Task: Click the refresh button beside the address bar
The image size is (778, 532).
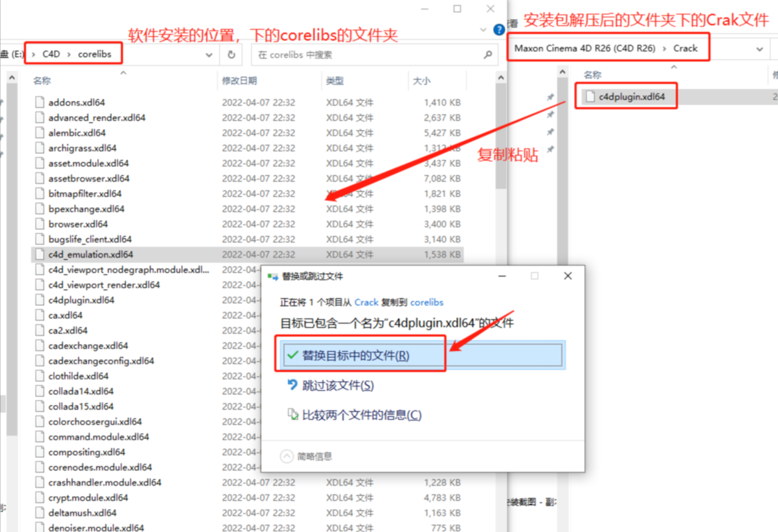Action: click(x=232, y=55)
